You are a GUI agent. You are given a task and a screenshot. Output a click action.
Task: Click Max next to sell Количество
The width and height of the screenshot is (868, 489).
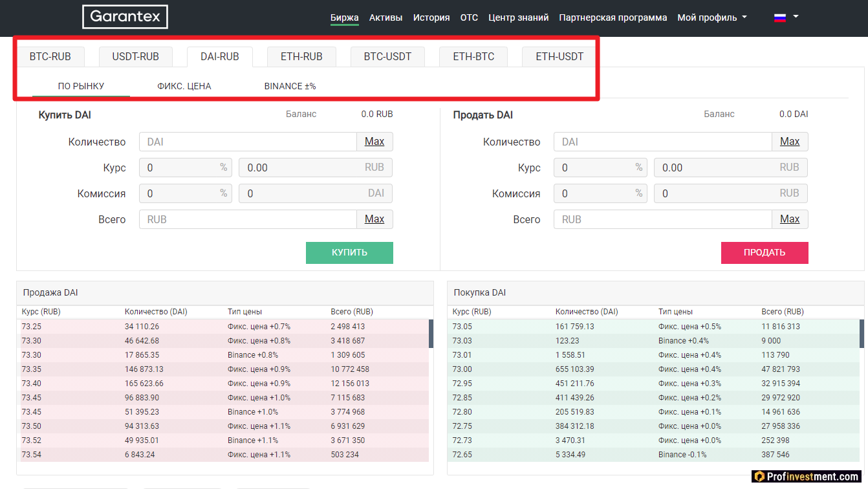click(790, 142)
